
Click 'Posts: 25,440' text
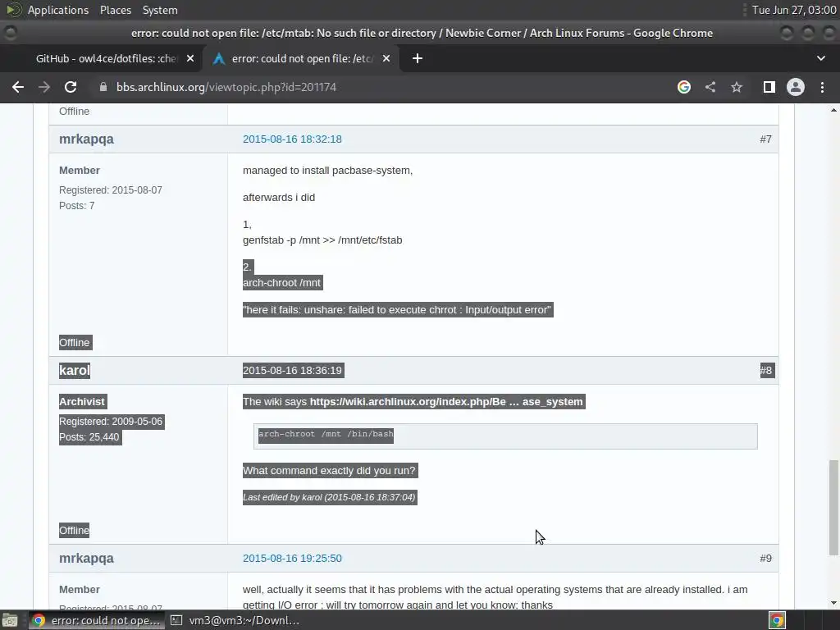[x=89, y=437]
